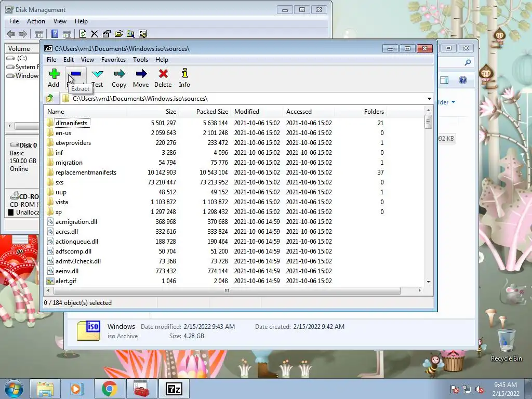
Task: Select the migration folder
Action: 69,163
